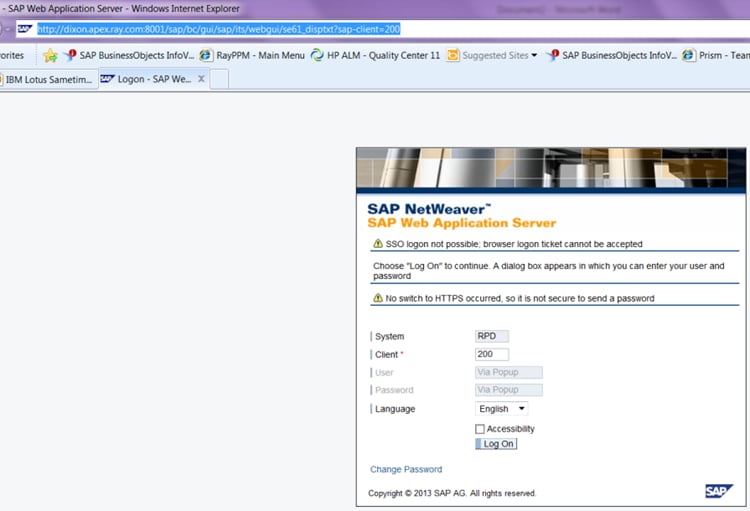Click the RayPPM Internet Explorer icon
Screen dimensions: 750x511
[x=206, y=56]
